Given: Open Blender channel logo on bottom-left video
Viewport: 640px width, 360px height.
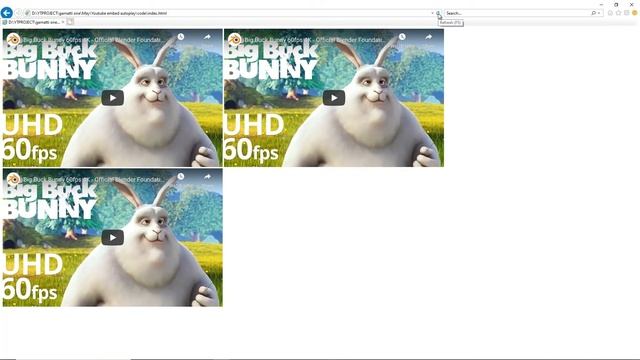Looking at the screenshot, I should 13,179.
